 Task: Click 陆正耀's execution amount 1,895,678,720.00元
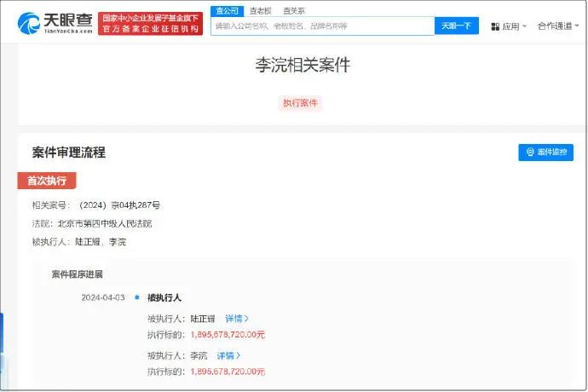click(x=228, y=335)
